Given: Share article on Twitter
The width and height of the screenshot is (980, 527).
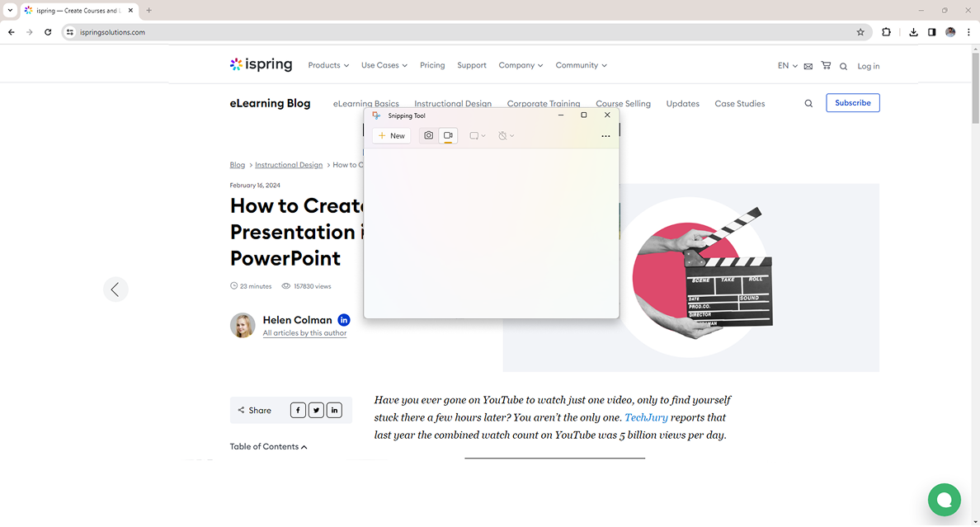Looking at the screenshot, I should [316, 411].
